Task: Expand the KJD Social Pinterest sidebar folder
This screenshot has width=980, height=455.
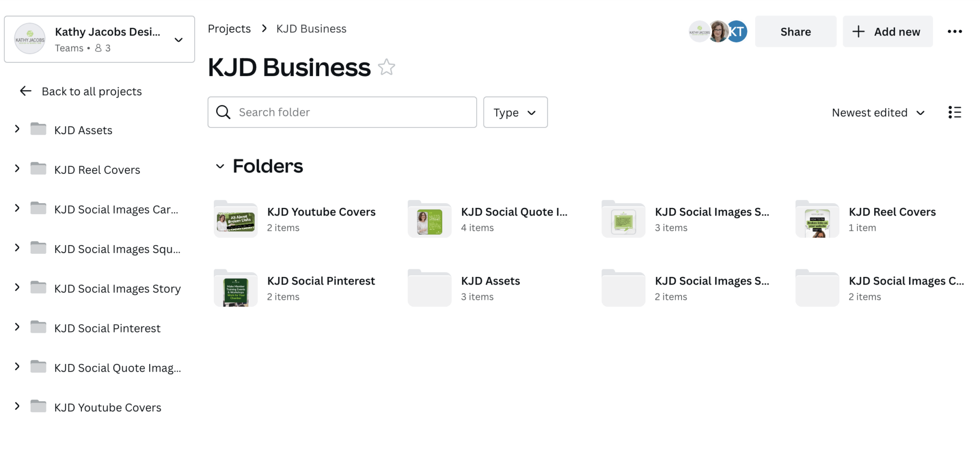Action: click(x=17, y=327)
